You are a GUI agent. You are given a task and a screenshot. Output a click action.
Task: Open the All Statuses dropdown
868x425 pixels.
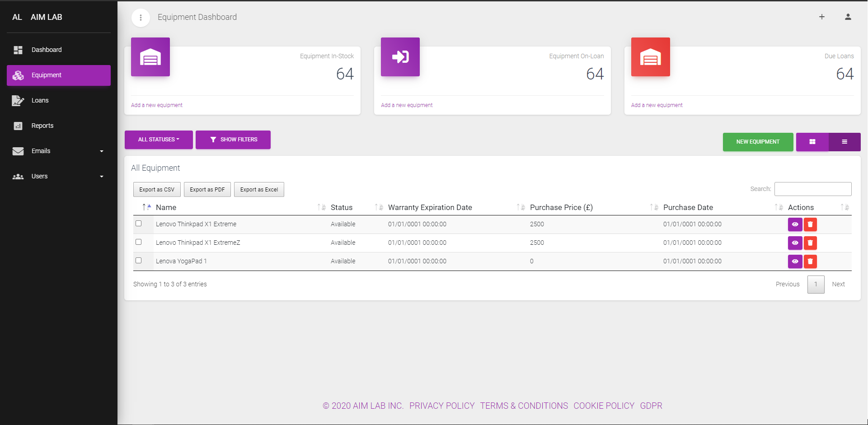[159, 140]
